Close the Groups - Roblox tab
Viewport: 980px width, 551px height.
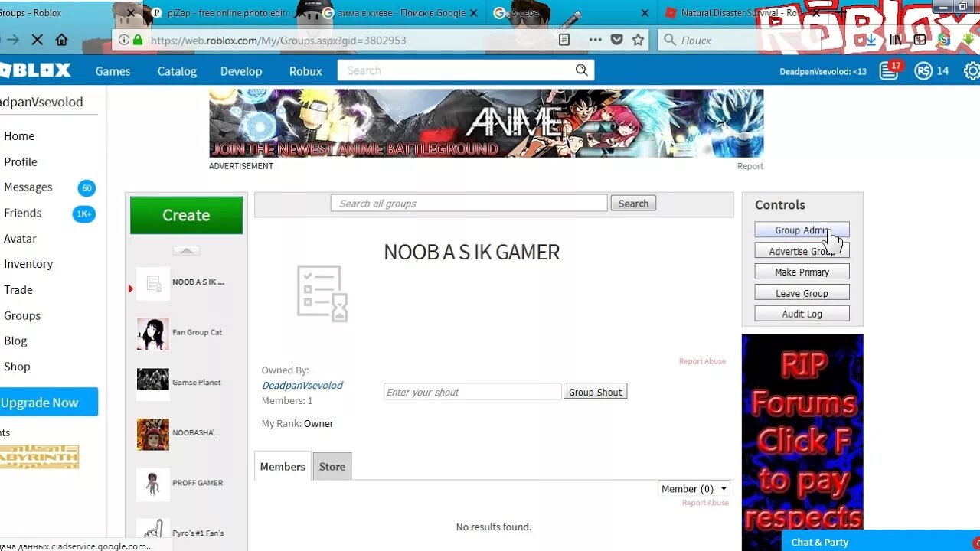(132, 13)
